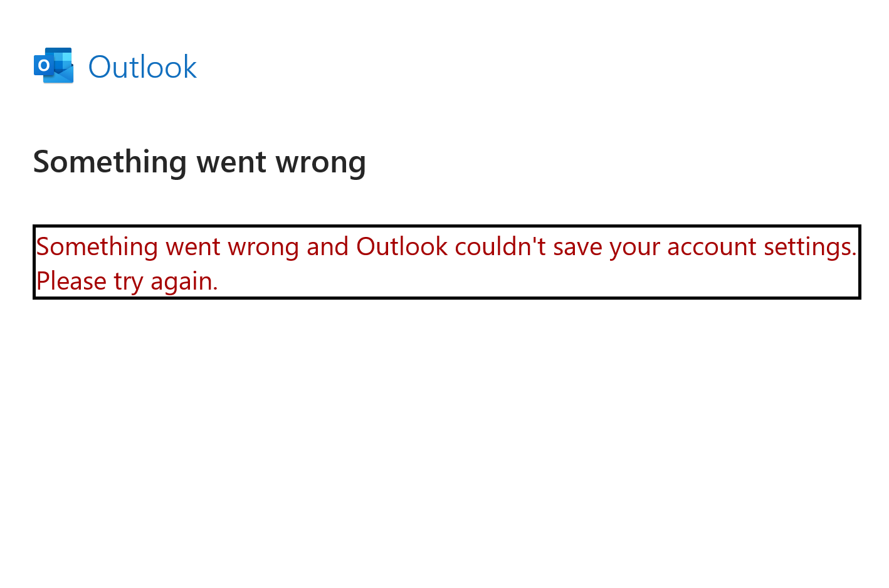Click the Outlook envelope logo icon
This screenshot has height=588, width=889.
pyautogui.click(x=54, y=65)
